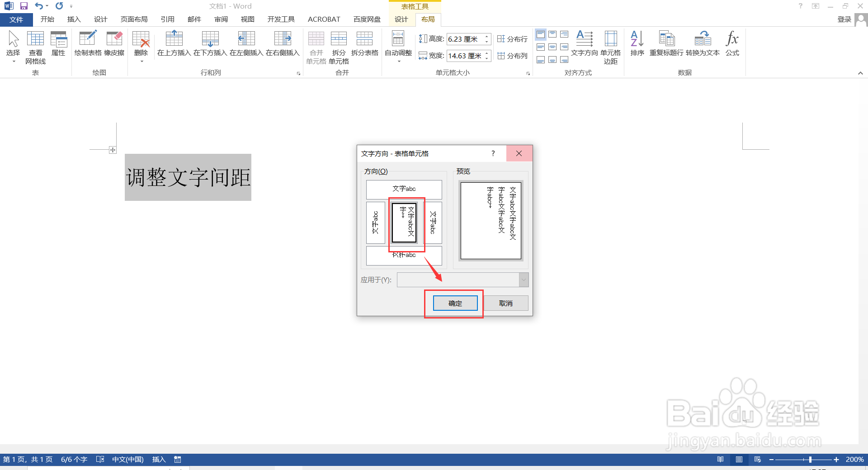Click Distribute Columns
This screenshot has width=868, height=470.
coord(512,56)
